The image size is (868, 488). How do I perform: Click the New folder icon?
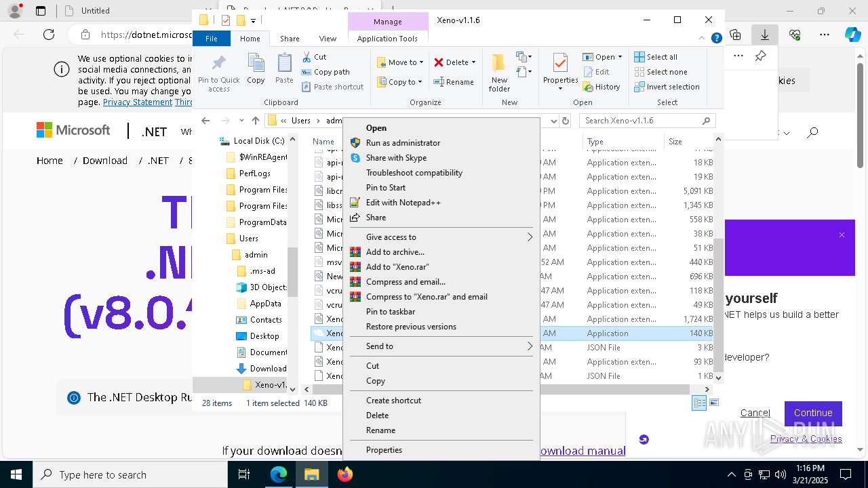click(x=499, y=64)
